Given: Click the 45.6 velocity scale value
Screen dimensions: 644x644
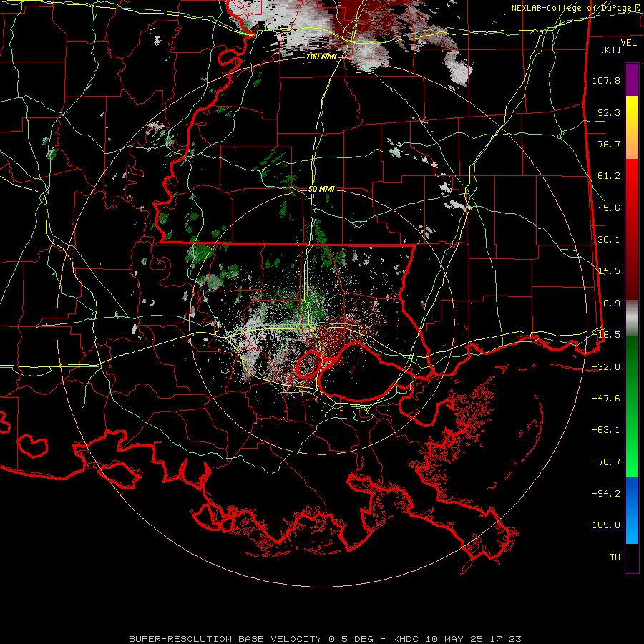Looking at the screenshot, I should click(x=609, y=208).
